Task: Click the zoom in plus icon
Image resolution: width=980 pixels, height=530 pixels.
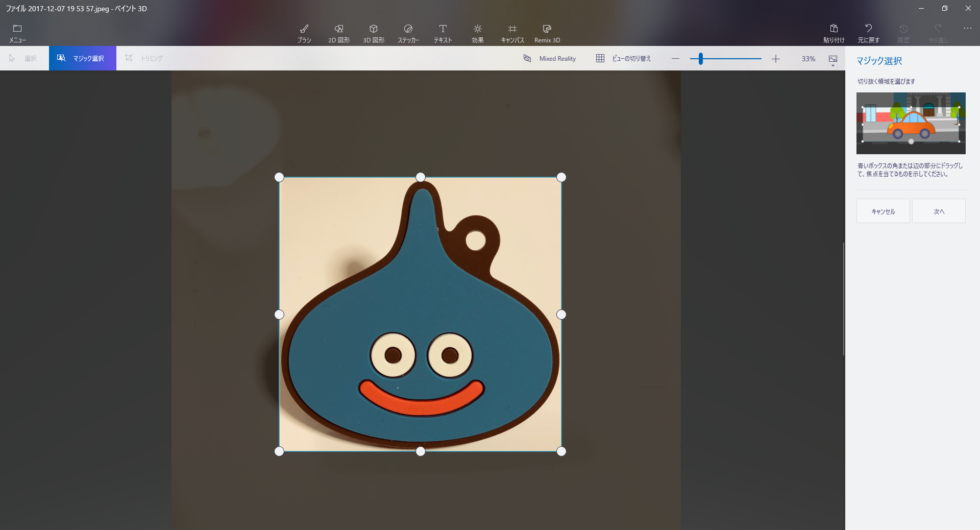Action: click(x=776, y=59)
